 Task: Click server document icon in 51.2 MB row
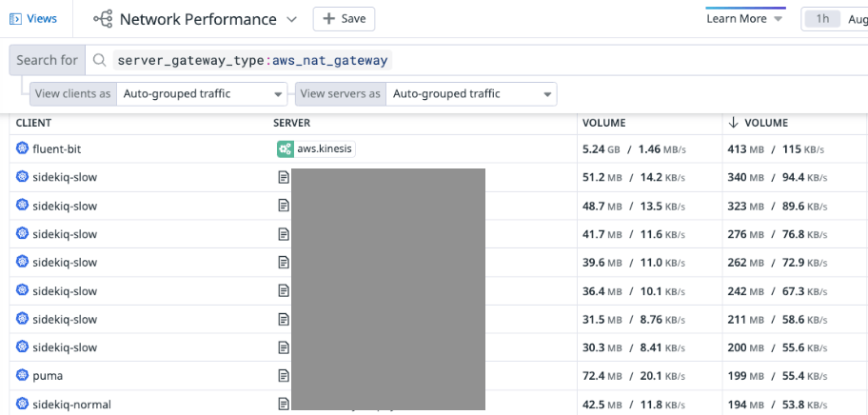click(x=284, y=177)
